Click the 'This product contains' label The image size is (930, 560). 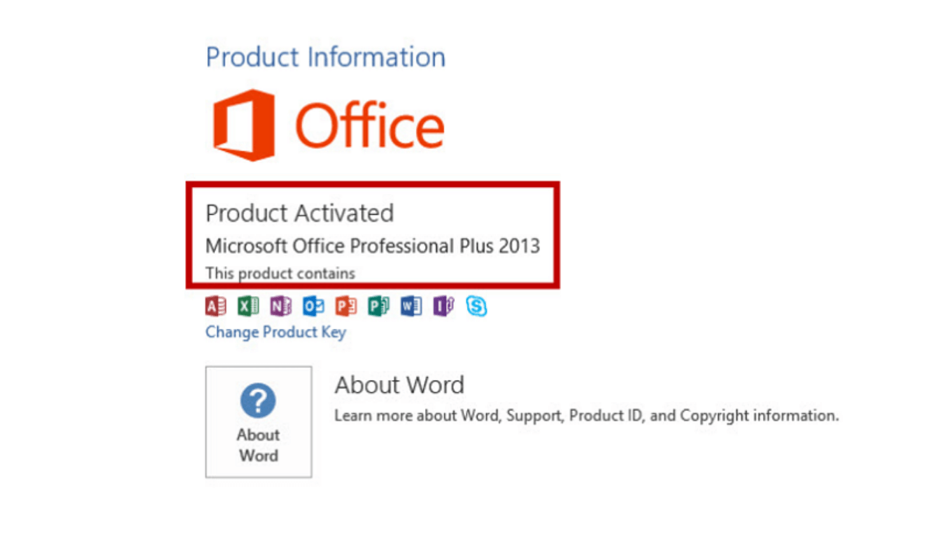point(280,273)
